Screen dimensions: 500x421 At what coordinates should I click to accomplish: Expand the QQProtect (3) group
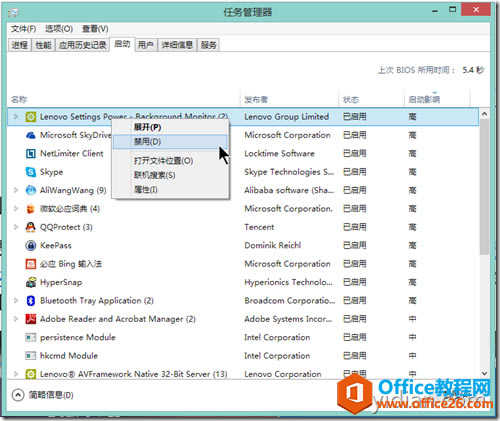[16, 227]
